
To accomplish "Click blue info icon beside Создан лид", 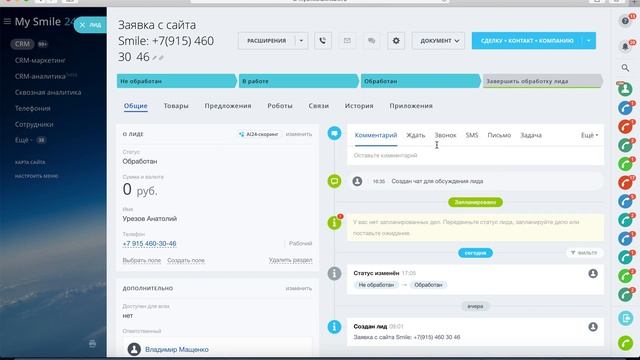I will pos(334,327).
